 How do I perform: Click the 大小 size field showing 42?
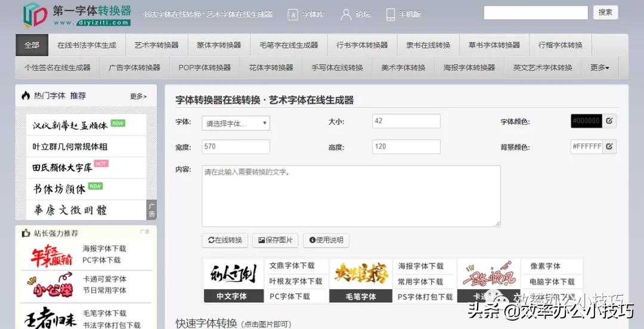point(406,121)
